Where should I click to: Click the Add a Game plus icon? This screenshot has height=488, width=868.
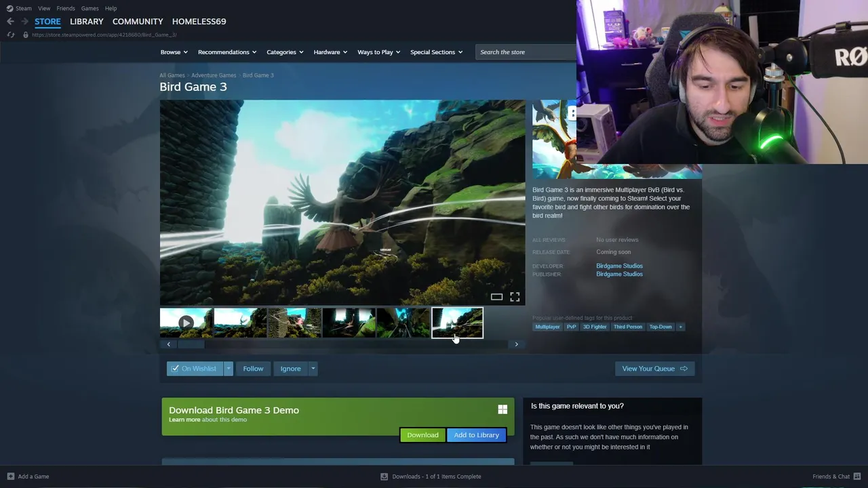(x=10, y=476)
